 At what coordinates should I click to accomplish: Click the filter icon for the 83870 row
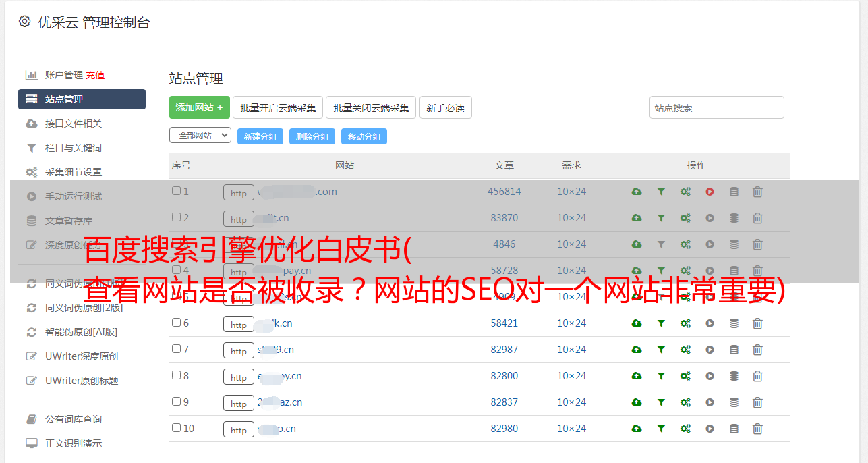(x=661, y=218)
